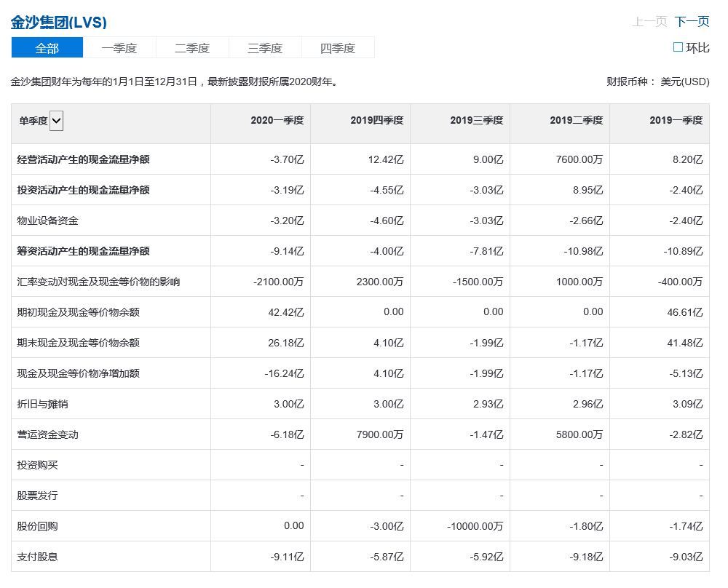Switch to the 四季度 tab
The image size is (728, 588).
[x=338, y=47]
